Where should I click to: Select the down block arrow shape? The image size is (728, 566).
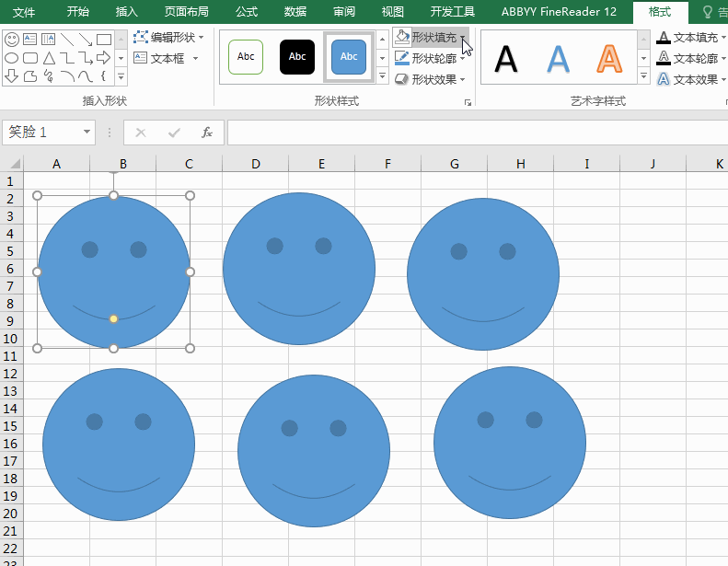(x=12, y=75)
